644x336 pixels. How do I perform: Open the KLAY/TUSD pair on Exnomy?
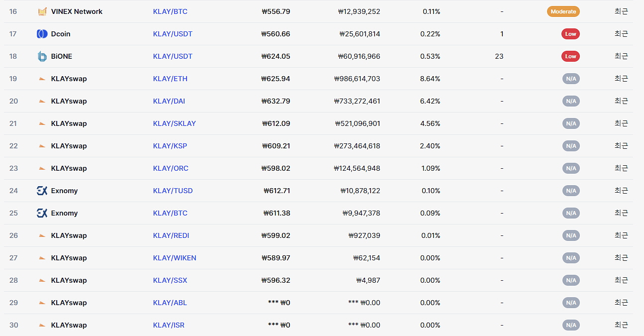pyautogui.click(x=173, y=191)
